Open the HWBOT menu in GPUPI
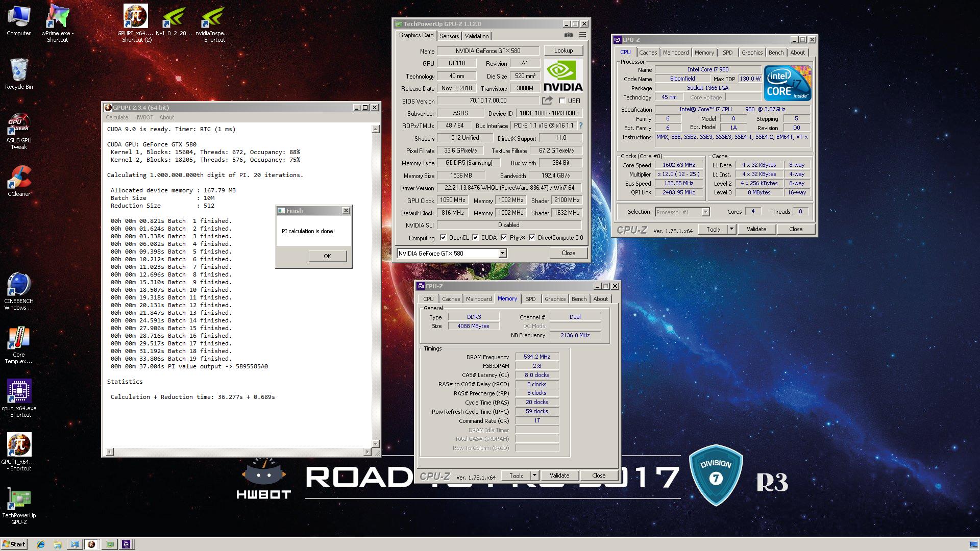This screenshot has width=980, height=551. pyautogui.click(x=143, y=117)
